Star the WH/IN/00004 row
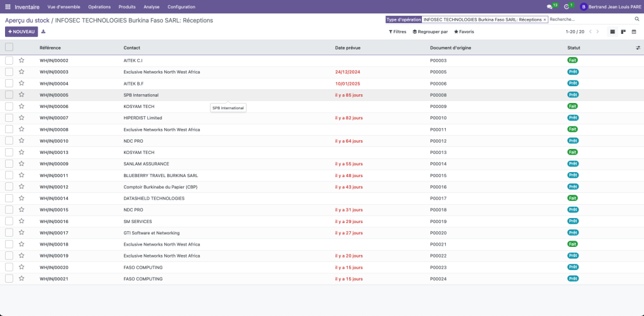Screen dimensions: 644x316 click(21, 84)
